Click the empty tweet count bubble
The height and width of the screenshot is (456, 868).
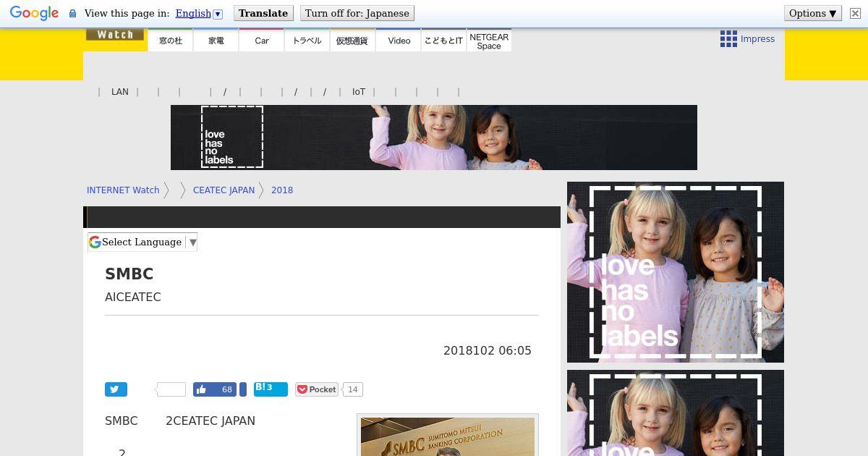(171, 389)
